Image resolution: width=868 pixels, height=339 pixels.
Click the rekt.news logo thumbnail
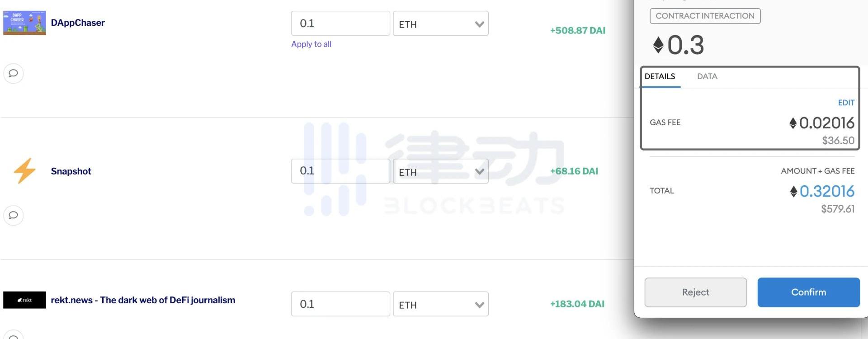point(24,300)
